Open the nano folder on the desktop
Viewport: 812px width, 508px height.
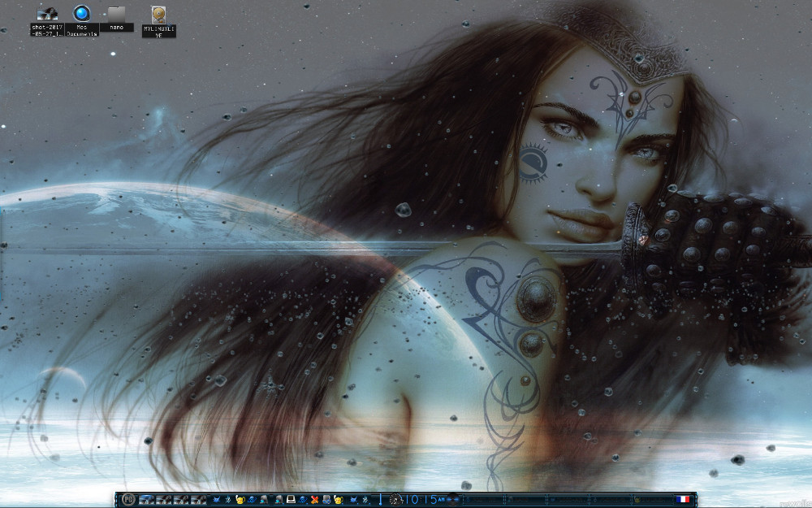(x=116, y=19)
